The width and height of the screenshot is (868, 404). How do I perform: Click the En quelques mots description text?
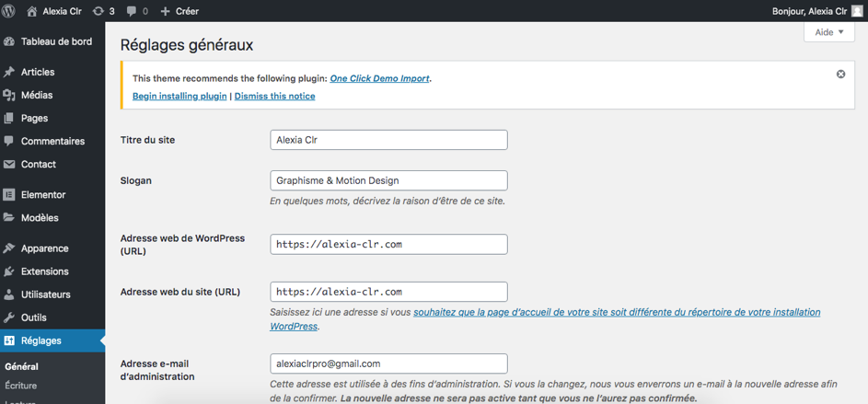coord(388,201)
